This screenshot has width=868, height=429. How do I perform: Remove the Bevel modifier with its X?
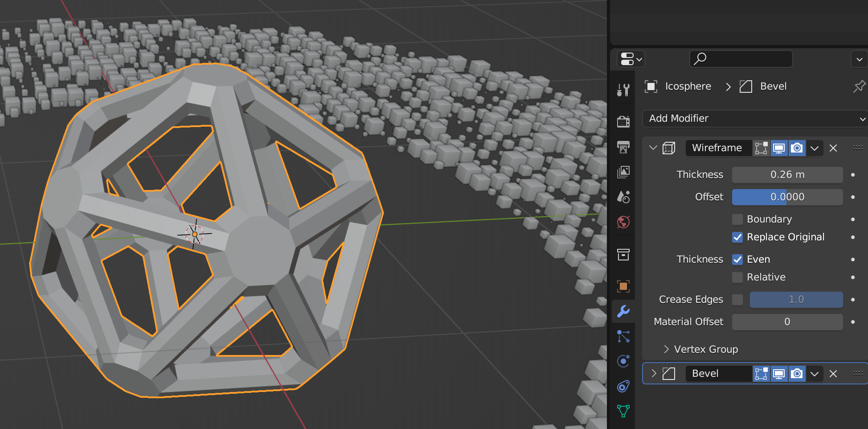(833, 374)
